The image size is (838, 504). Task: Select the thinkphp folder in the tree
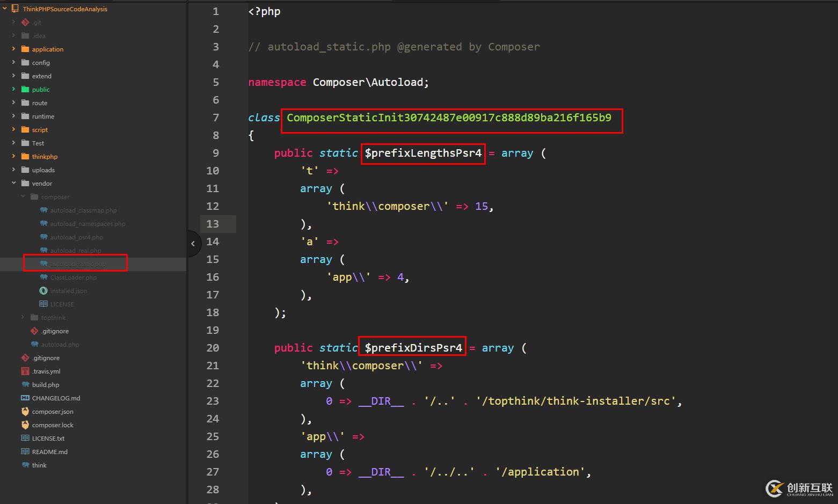click(45, 157)
